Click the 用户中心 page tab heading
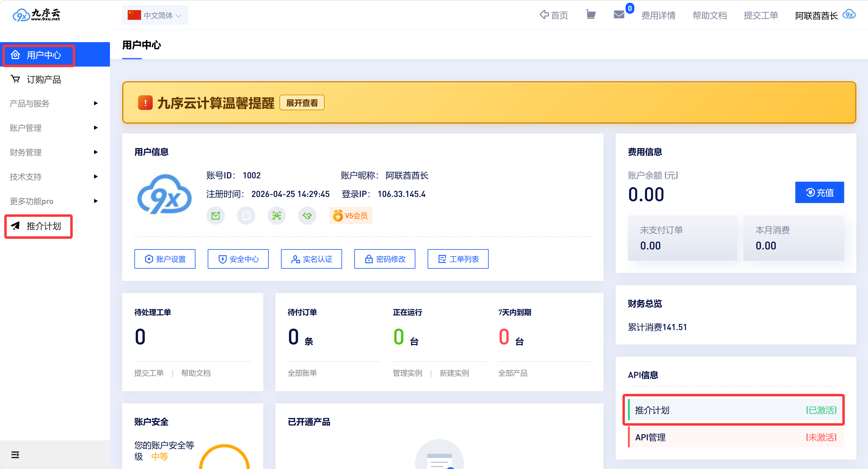This screenshot has height=469, width=868. (x=141, y=45)
